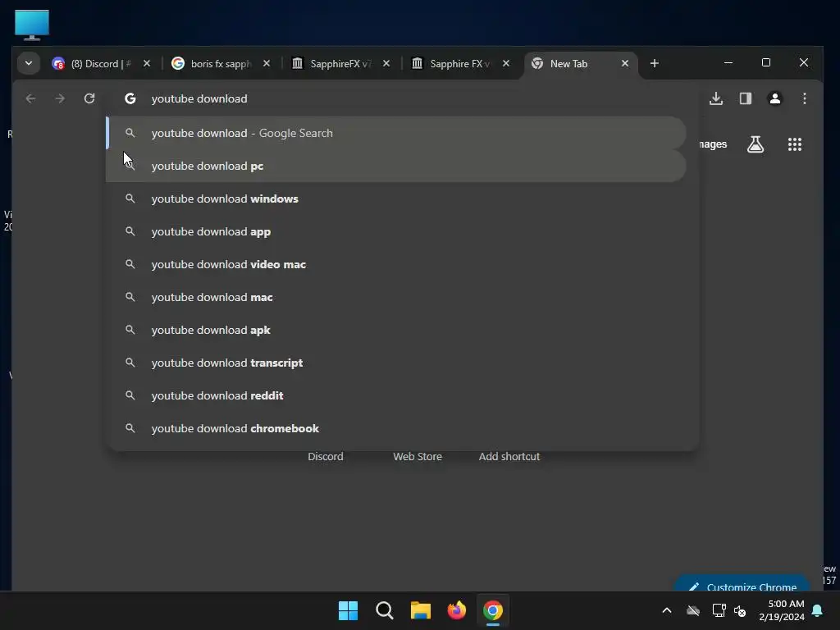Open the Chrome three-dot menu
The width and height of the screenshot is (840, 630).
click(x=804, y=98)
